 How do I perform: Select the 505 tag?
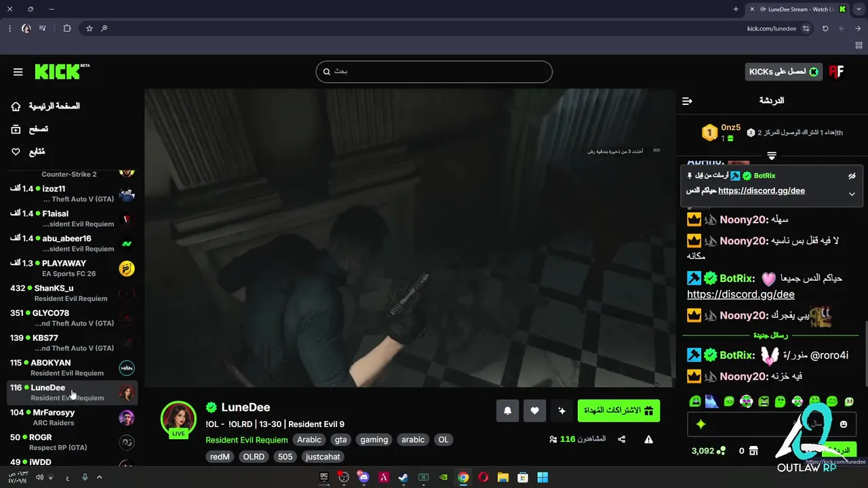[x=285, y=457]
